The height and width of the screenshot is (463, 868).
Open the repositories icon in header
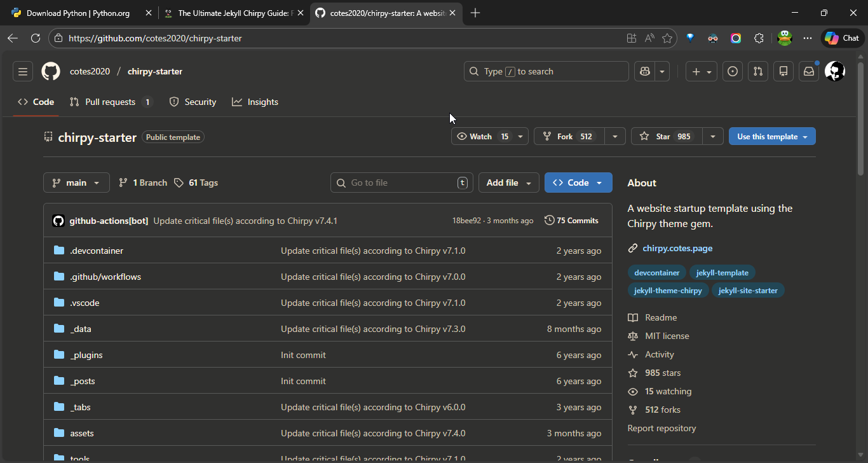coord(783,72)
